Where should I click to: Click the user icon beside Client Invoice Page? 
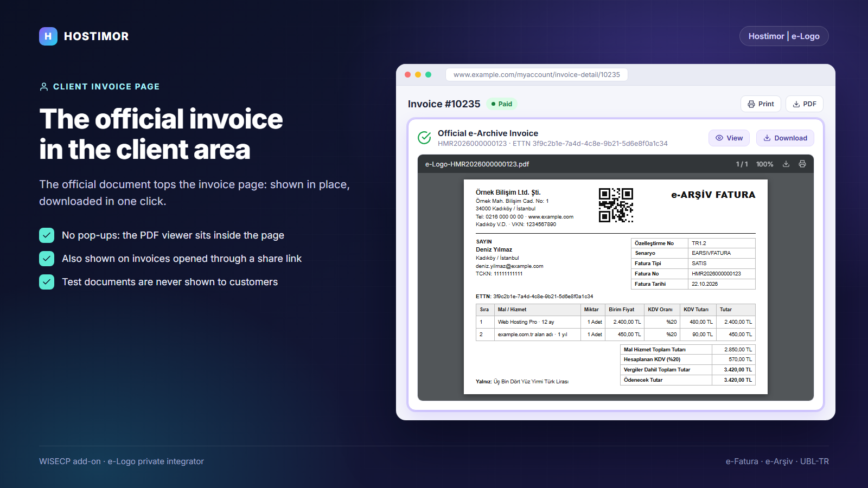pyautogui.click(x=44, y=87)
